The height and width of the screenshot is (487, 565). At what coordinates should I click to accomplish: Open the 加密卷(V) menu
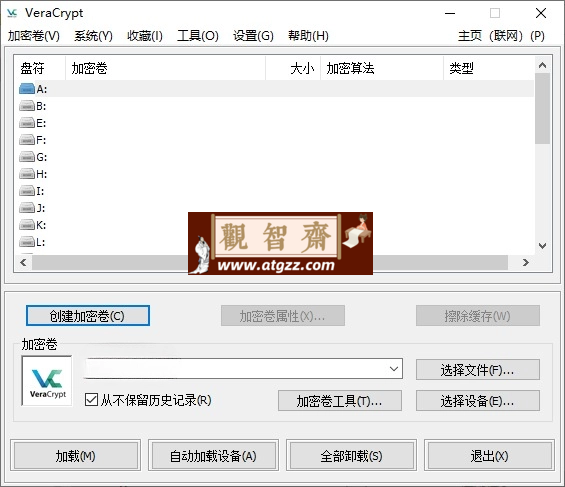(34, 36)
